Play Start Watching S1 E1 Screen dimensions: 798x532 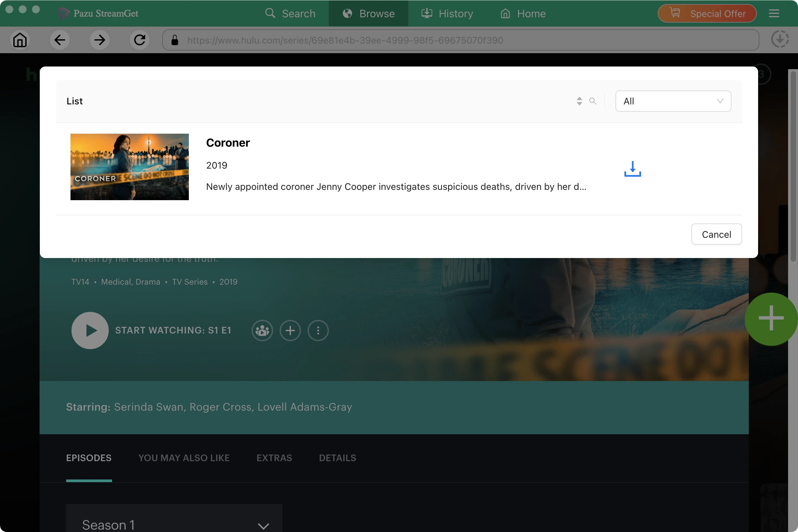click(x=90, y=330)
